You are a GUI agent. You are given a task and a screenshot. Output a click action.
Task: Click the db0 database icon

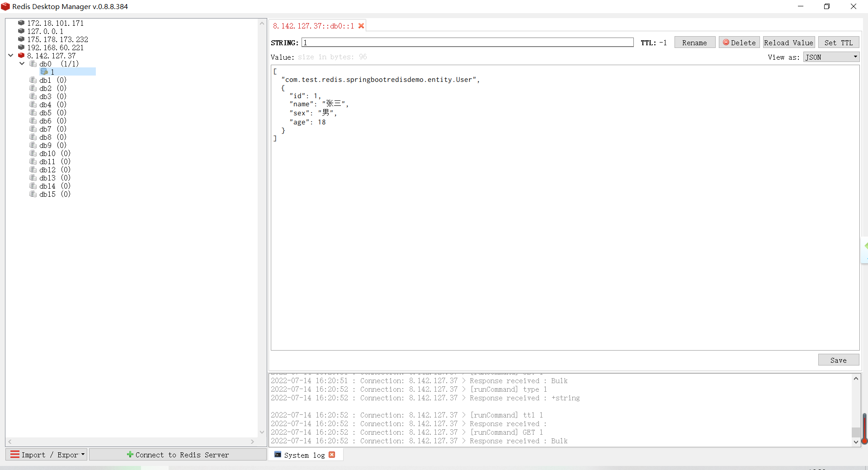[33, 64]
